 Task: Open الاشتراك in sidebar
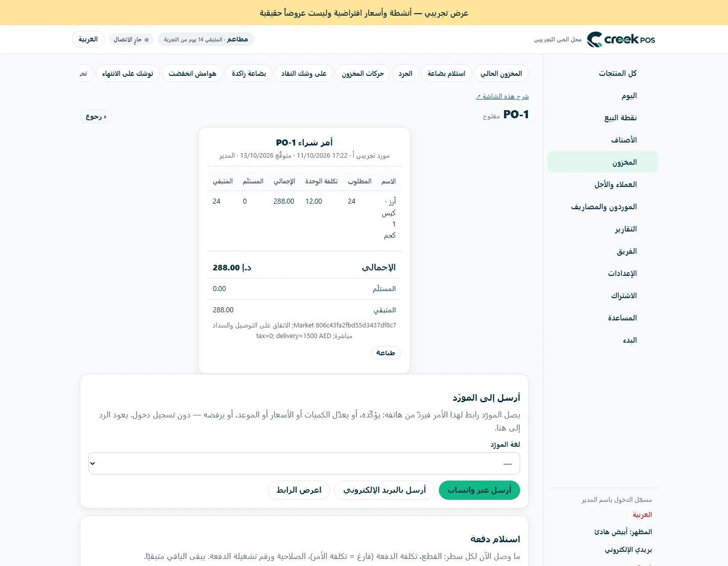pos(603,296)
